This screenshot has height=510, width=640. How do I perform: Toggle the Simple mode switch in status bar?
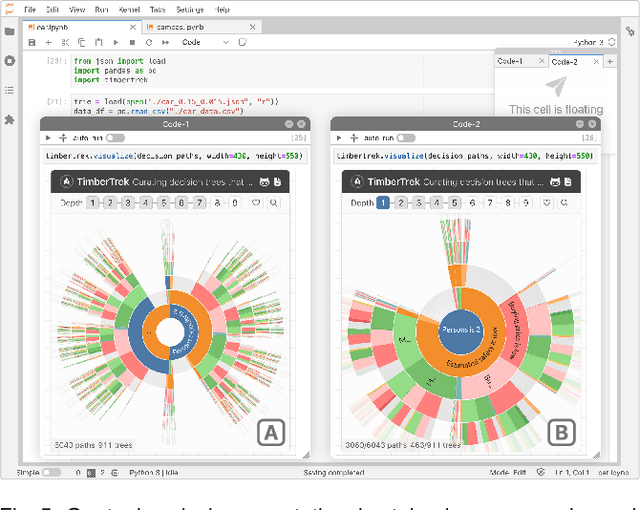pyautogui.click(x=50, y=472)
